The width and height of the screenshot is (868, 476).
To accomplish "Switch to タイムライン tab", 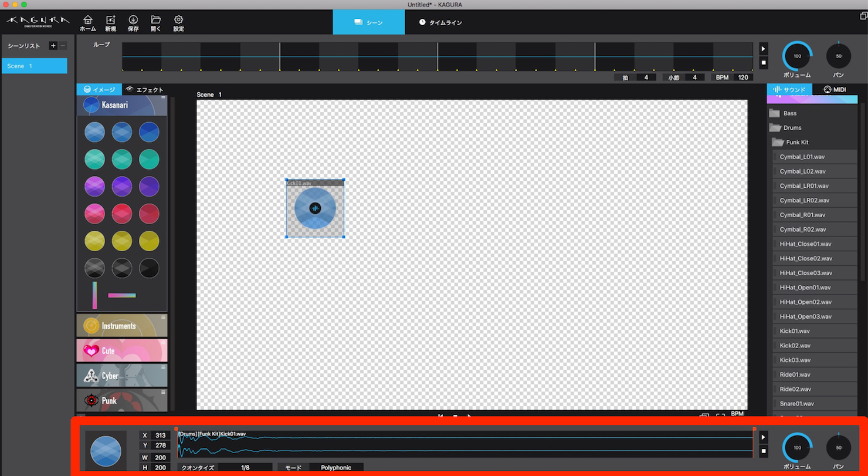I will tap(440, 22).
